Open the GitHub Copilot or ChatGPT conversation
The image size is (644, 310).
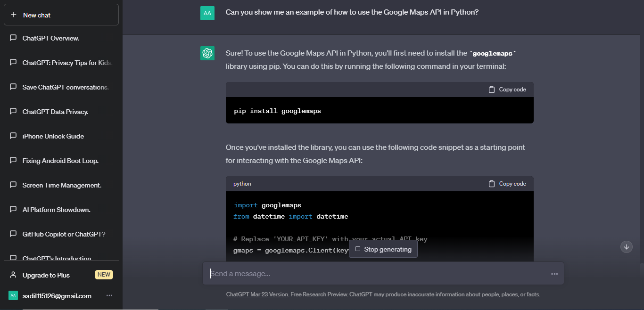coord(64,234)
